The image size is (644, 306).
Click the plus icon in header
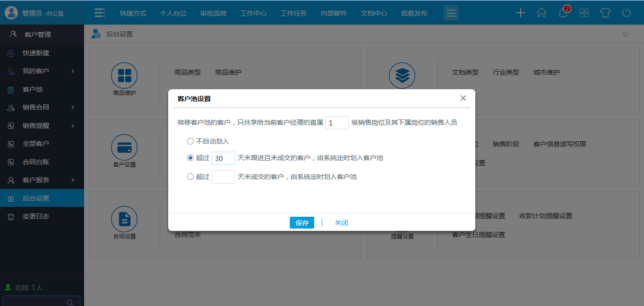pos(520,13)
